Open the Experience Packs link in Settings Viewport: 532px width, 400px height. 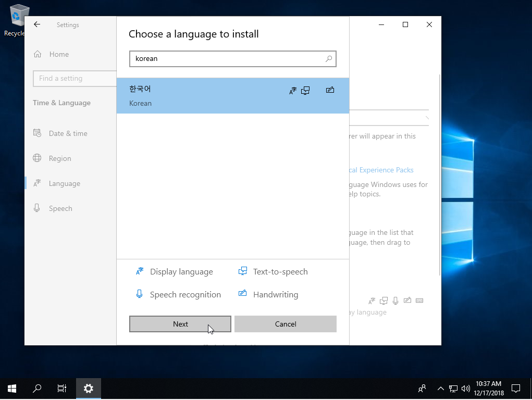click(x=381, y=170)
